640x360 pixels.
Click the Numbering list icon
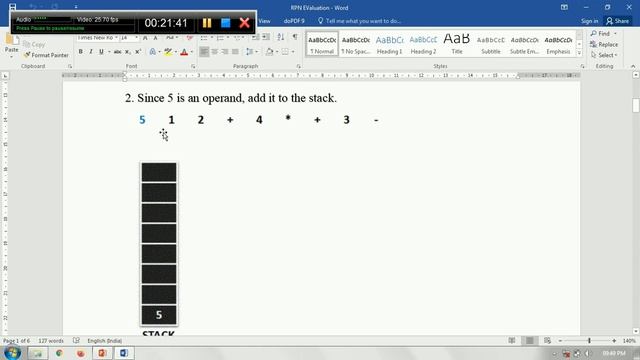coord(220,38)
